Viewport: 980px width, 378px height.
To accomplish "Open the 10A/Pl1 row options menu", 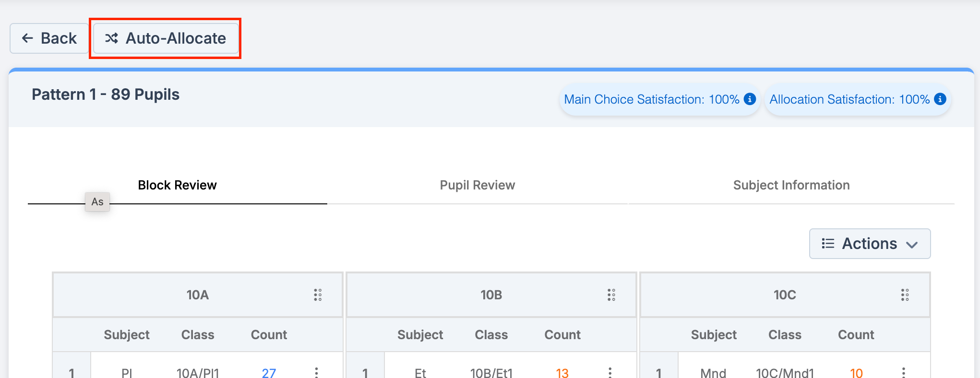I will 316,373.
